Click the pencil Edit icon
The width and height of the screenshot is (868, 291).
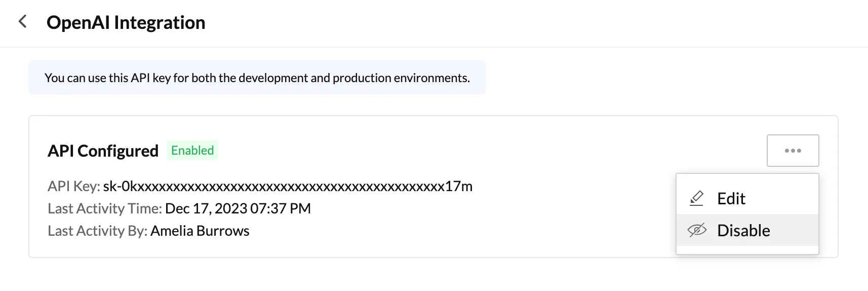coord(697,198)
